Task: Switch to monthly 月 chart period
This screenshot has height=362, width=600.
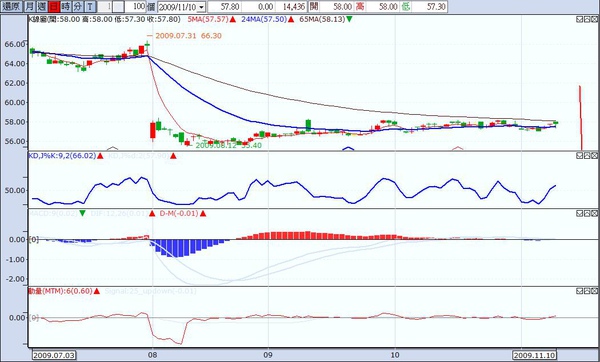Action: pos(29,7)
